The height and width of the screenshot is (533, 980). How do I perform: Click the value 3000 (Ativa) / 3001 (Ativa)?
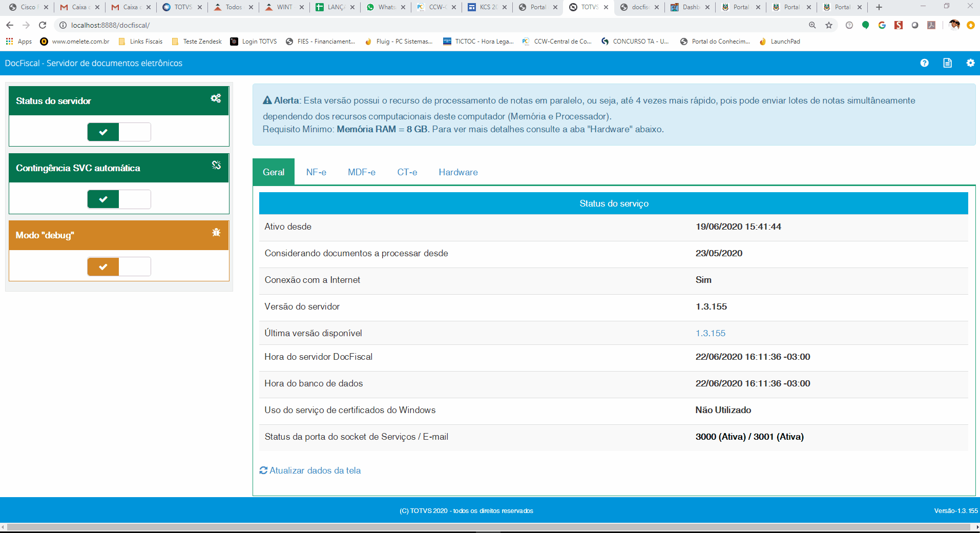click(x=749, y=437)
